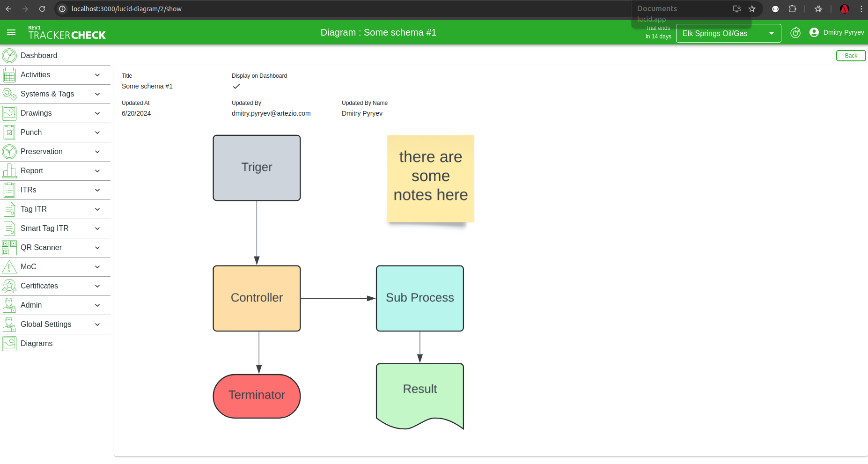Image resolution: width=868 pixels, height=464 pixels.
Task: Click the Triger box in diagram
Action: [257, 168]
